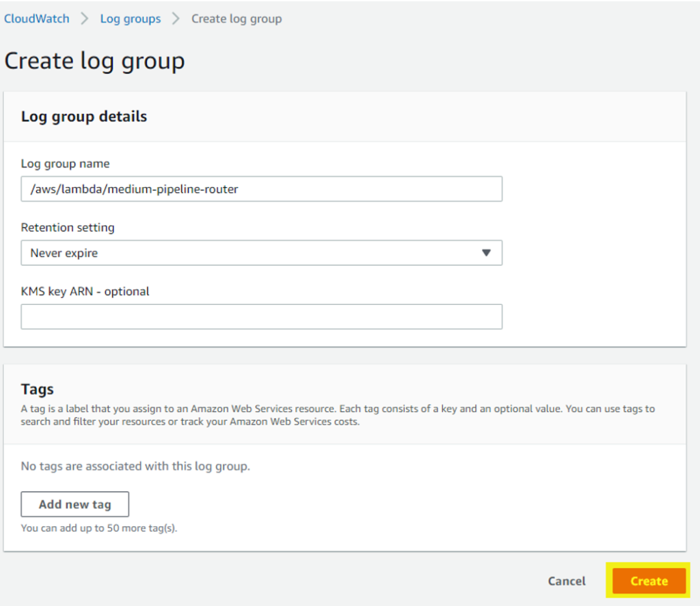
Task: Click the 'Log group details' section heading
Action: (x=84, y=116)
